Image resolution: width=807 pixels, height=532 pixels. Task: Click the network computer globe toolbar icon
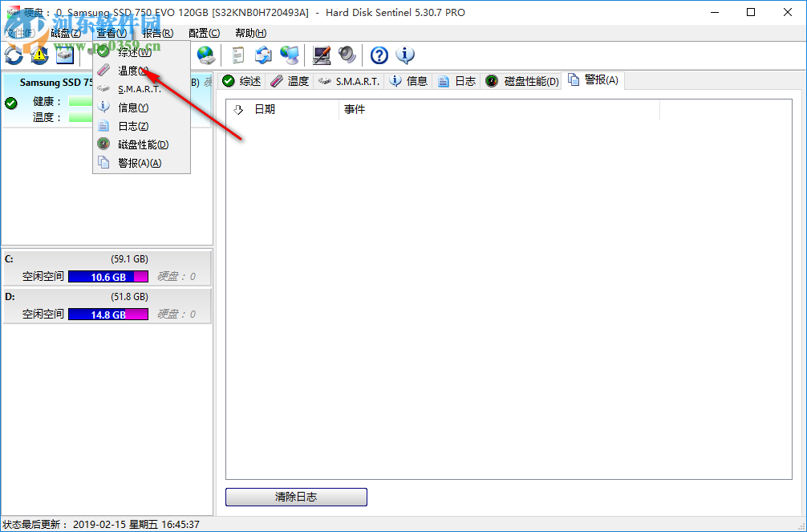point(290,55)
